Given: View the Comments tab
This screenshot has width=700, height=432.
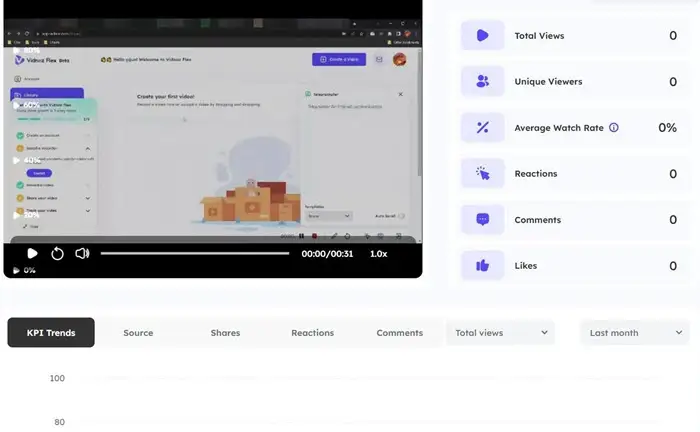Looking at the screenshot, I should click(x=399, y=333).
